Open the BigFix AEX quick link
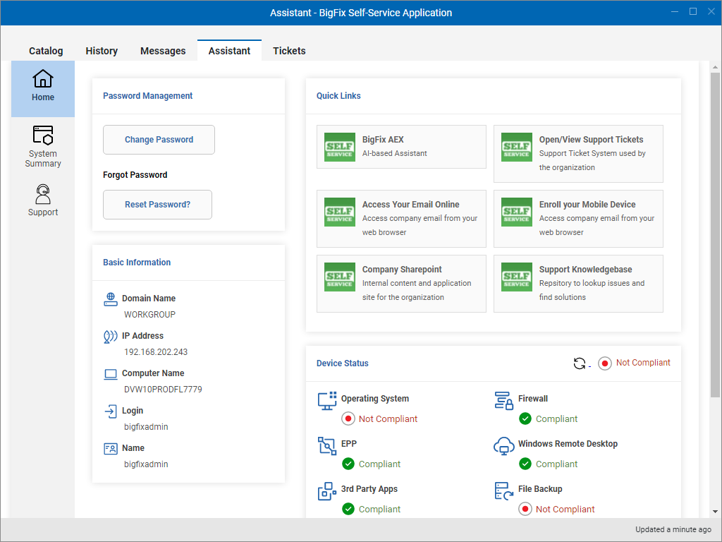The height and width of the screenshot is (542, 722). pyautogui.click(x=401, y=147)
